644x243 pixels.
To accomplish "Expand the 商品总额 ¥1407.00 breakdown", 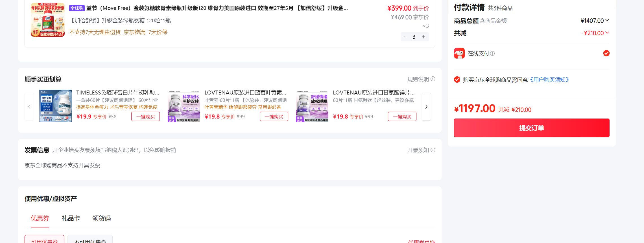I will point(607,20).
